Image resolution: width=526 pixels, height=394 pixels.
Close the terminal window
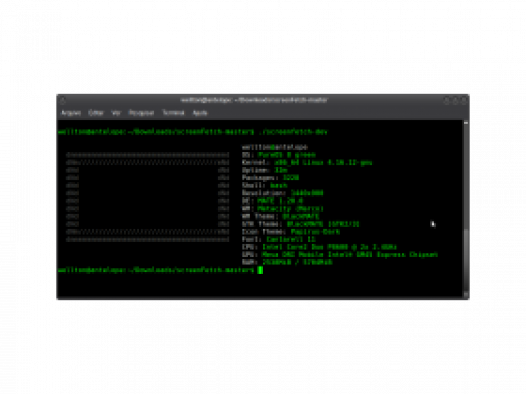click(x=464, y=101)
